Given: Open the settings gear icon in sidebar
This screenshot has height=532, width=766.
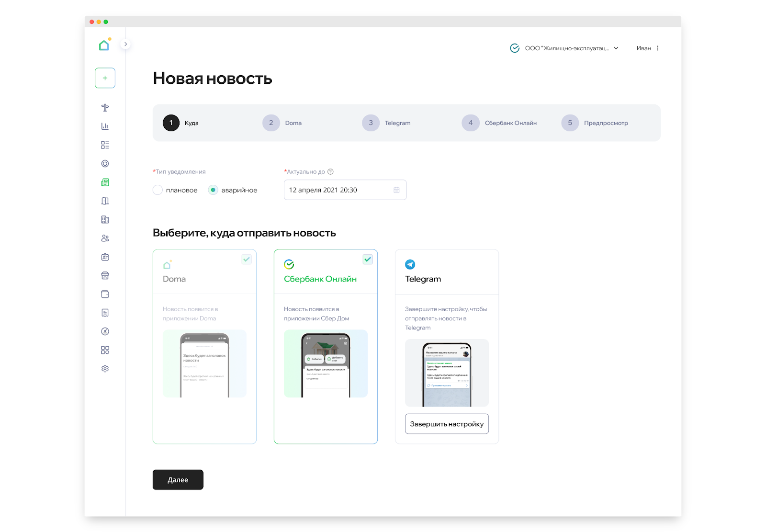Looking at the screenshot, I should click(105, 369).
